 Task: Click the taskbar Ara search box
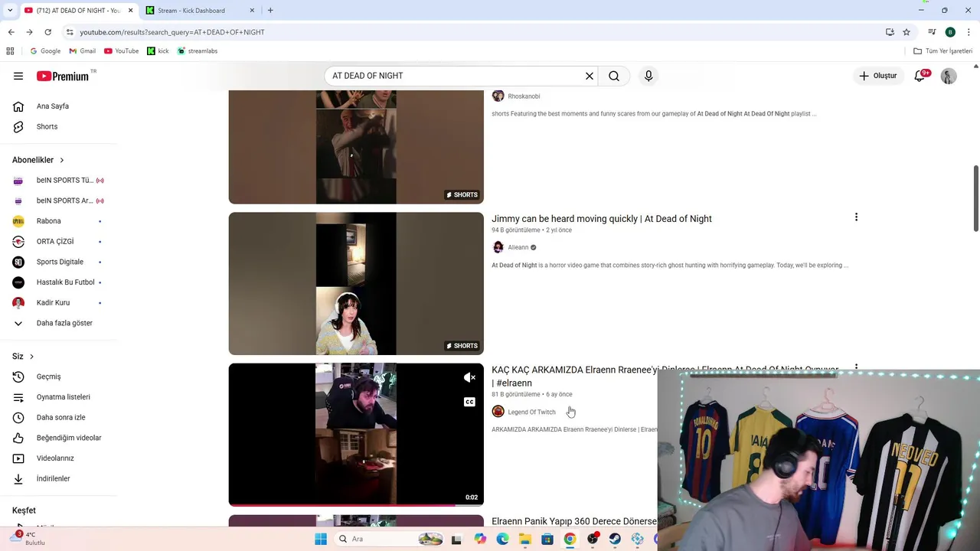(x=390, y=539)
